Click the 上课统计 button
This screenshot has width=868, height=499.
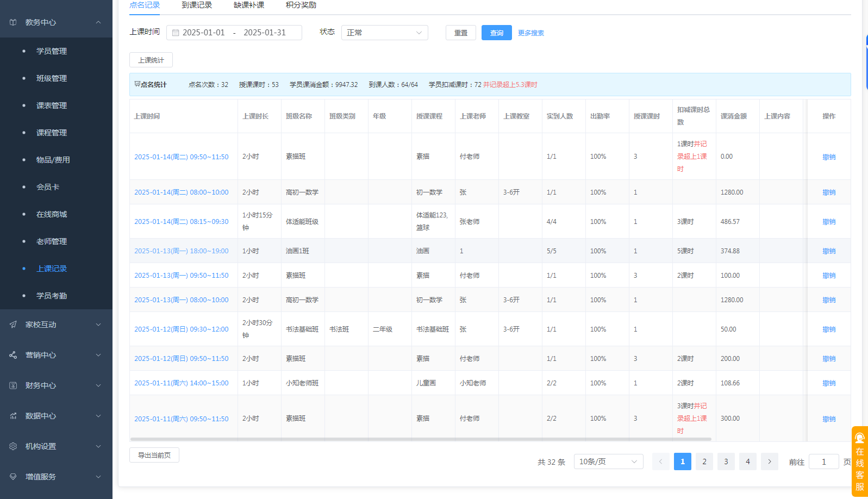(151, 60)
